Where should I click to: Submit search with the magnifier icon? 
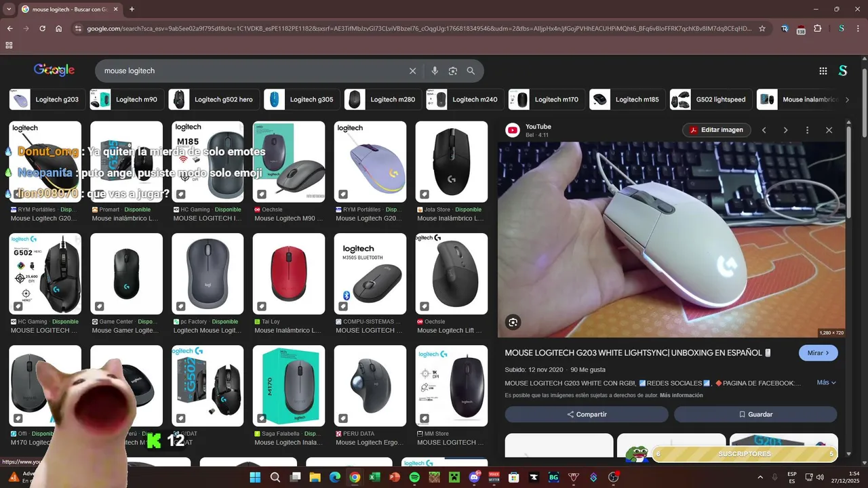click(x=471, y=70)
